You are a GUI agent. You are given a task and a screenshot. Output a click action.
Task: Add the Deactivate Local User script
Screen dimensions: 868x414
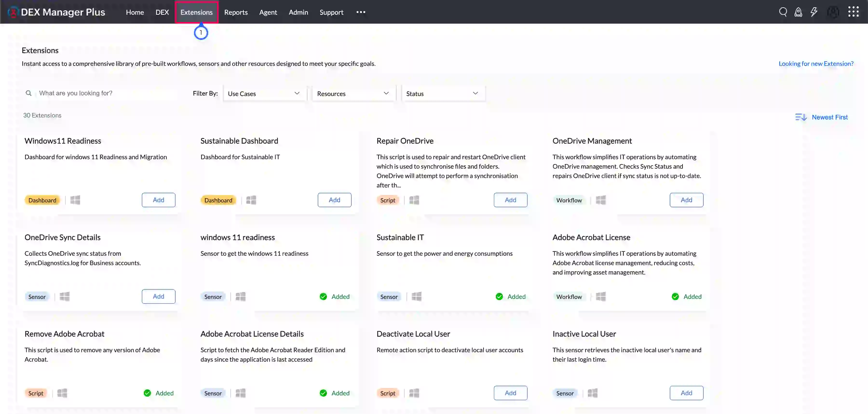[510, 393]
